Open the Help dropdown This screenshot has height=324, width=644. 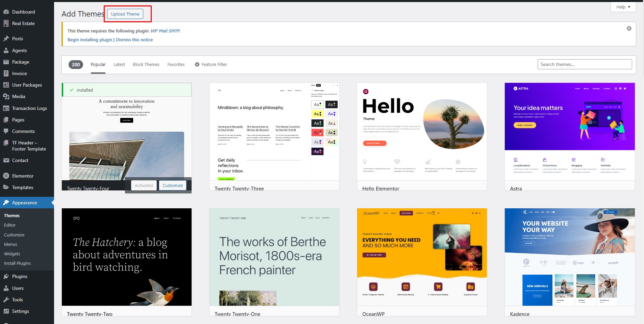coord(623,7)
